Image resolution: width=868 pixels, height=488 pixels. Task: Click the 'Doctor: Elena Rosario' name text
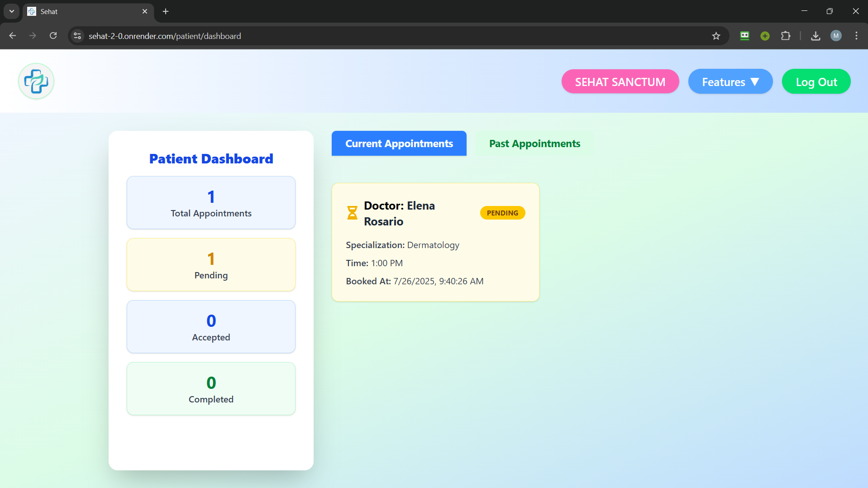click(x=399, y=213)
